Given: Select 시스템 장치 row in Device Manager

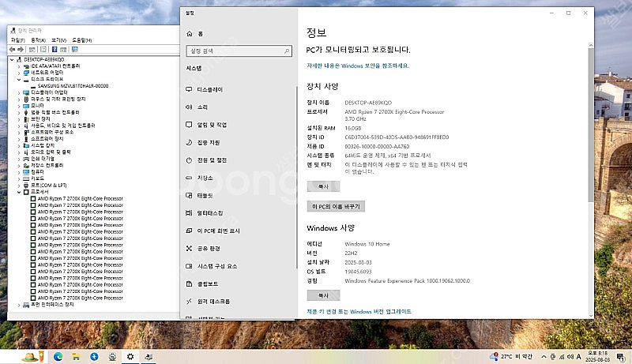Looking at the screenshot, I should pos(43,145).
